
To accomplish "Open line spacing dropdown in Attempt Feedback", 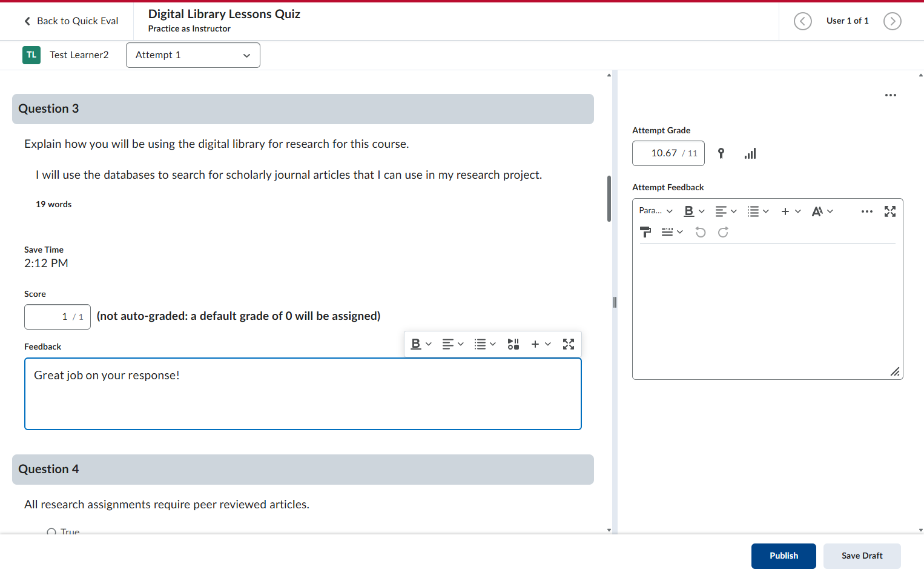I will 672,232.
